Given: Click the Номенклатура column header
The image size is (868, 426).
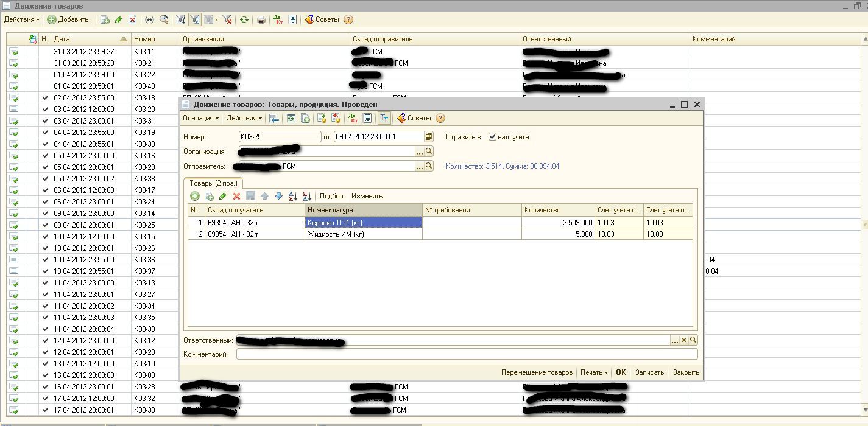Looking at the screenshot, I should tap(364, 210).
